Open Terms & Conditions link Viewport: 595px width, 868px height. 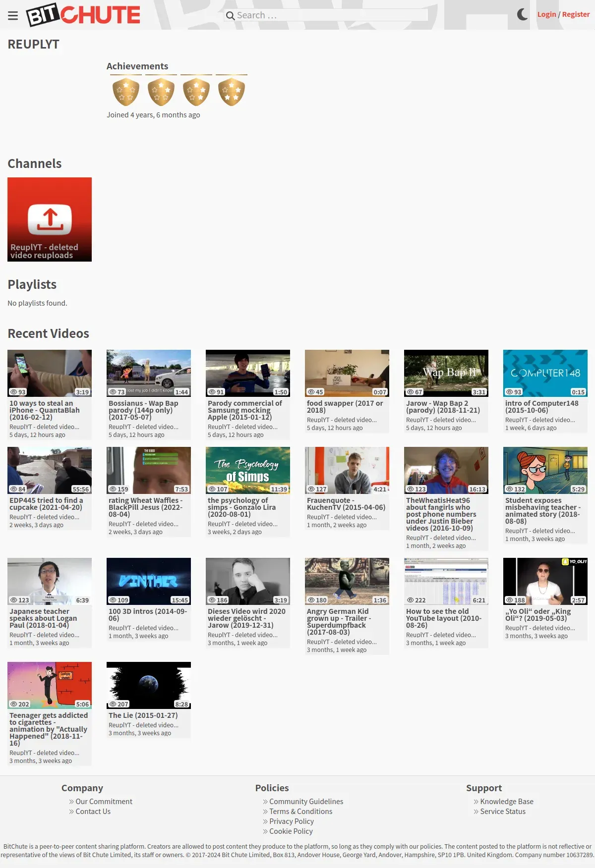tap(300, 812)
